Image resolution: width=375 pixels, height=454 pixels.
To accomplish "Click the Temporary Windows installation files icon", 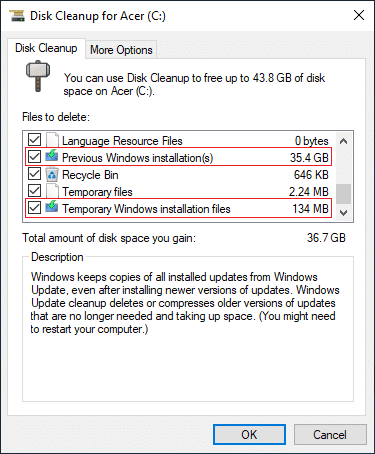I will point(52,207).
